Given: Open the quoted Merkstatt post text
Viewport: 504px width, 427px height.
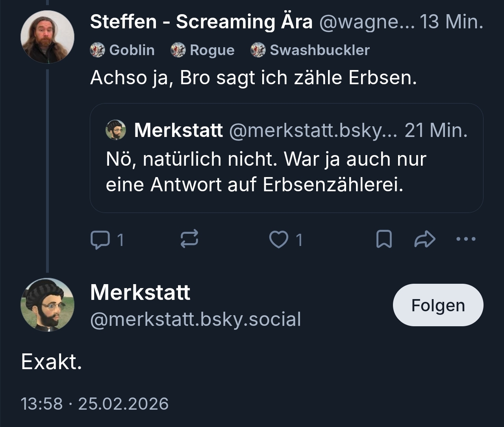Looking at the screenshot, I should point(266,172).
